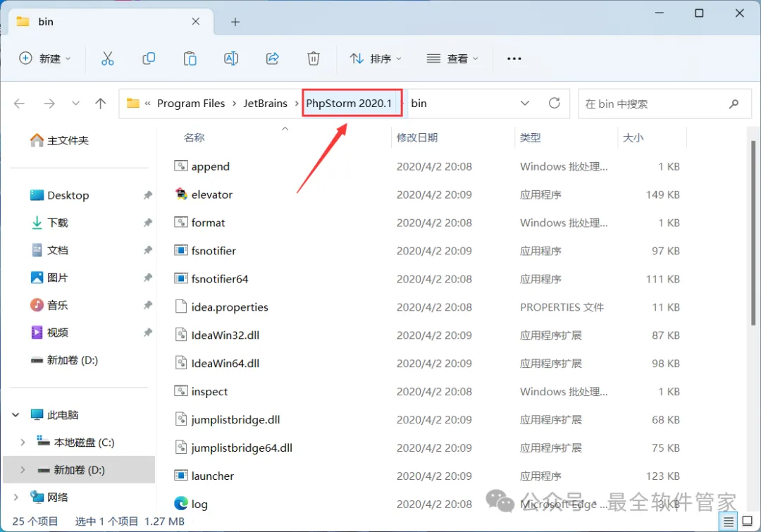Expand the 本地磁盘 (C:) tree node
The image size is (761, 532).
pos(23,443)
